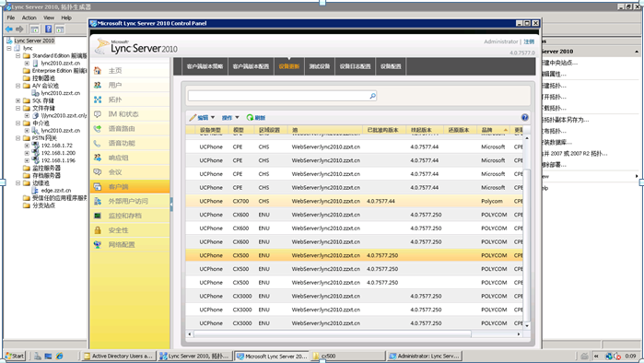Open the cx500 folder taskbar button
The image size is (644, 363).
click(348, 356)
